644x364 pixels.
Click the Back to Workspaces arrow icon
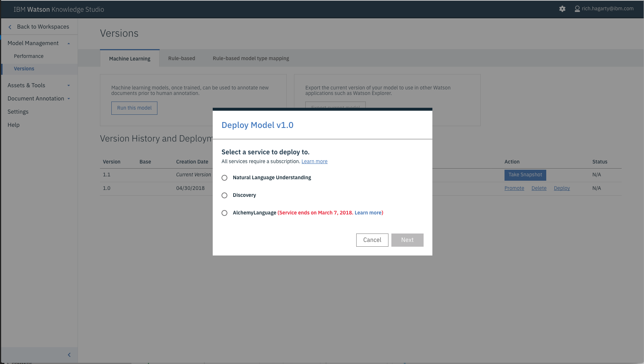point(10,27)
